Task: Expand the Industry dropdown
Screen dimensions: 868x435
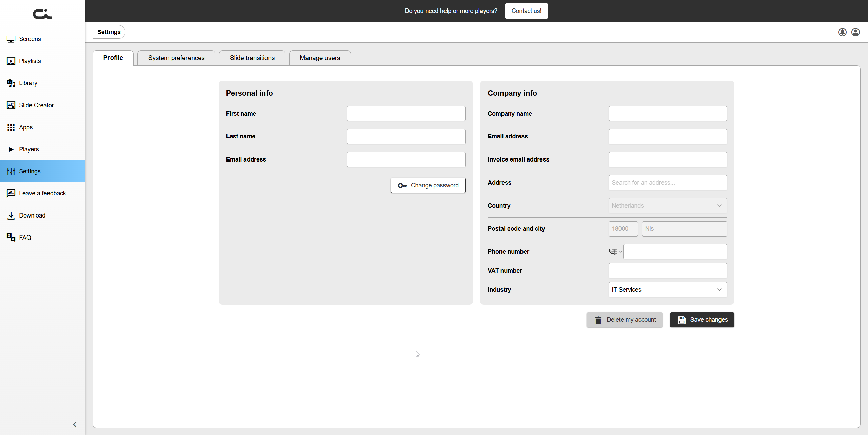Action: coord(667,290)
